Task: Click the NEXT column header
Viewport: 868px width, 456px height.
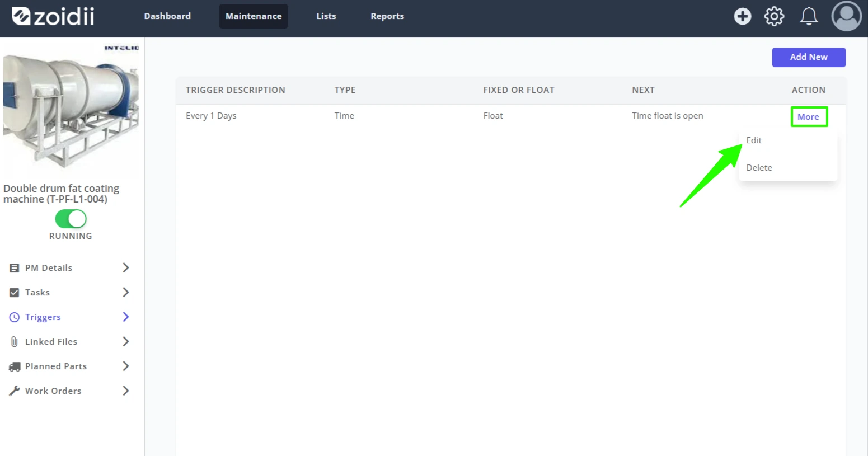Action: [x=644, y=90]
